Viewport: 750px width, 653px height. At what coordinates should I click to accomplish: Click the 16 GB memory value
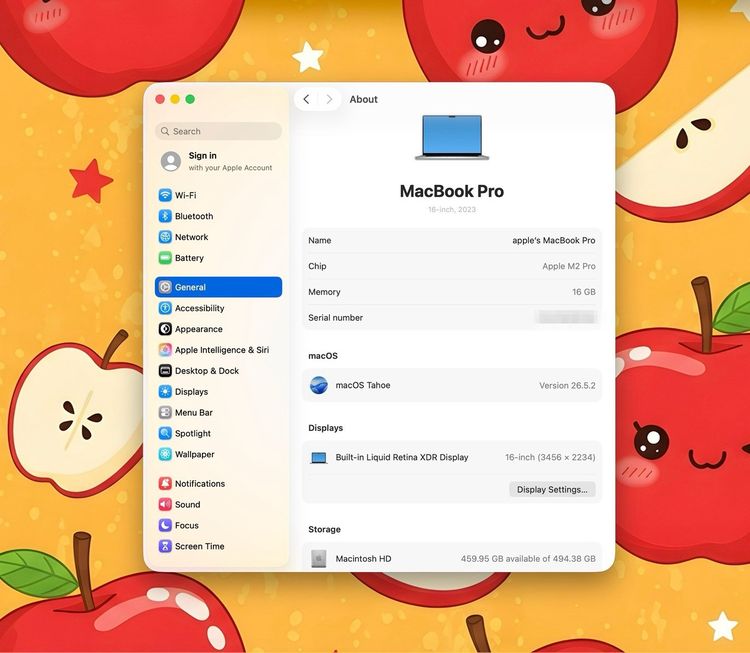pos(584,292)
